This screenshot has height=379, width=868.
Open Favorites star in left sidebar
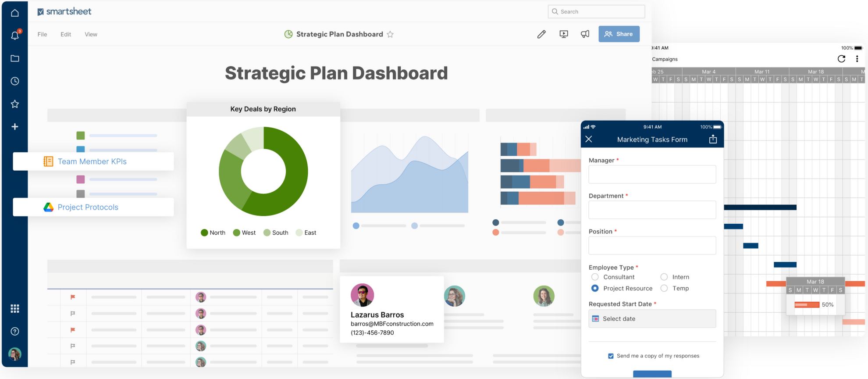pos(15,104)
